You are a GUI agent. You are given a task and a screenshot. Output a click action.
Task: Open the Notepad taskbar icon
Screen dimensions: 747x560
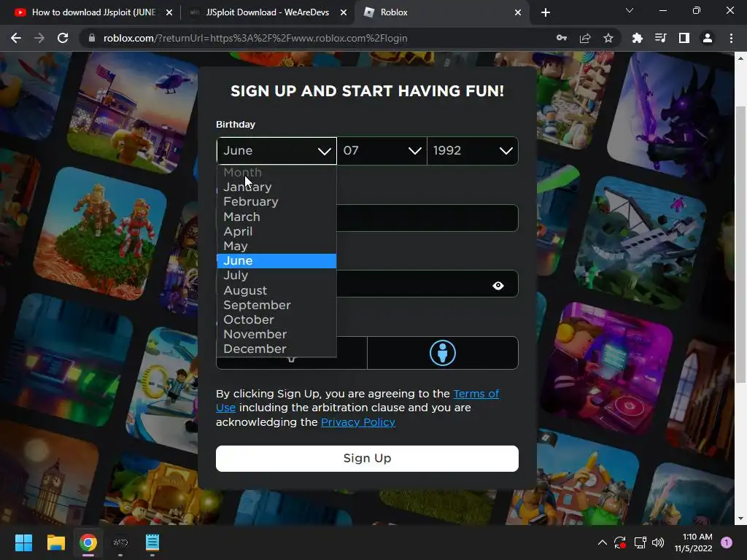(152, 542)
